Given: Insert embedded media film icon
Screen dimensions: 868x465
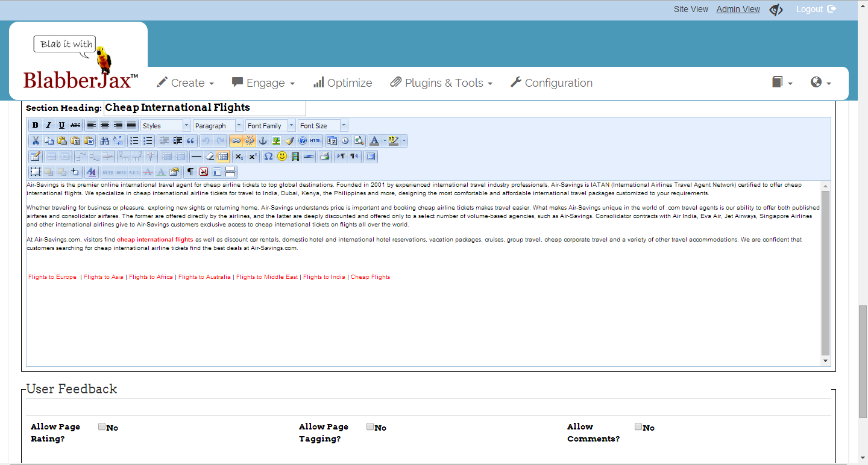Looking at the screenshot, I should pyautogui.click(x=295, y=157).
